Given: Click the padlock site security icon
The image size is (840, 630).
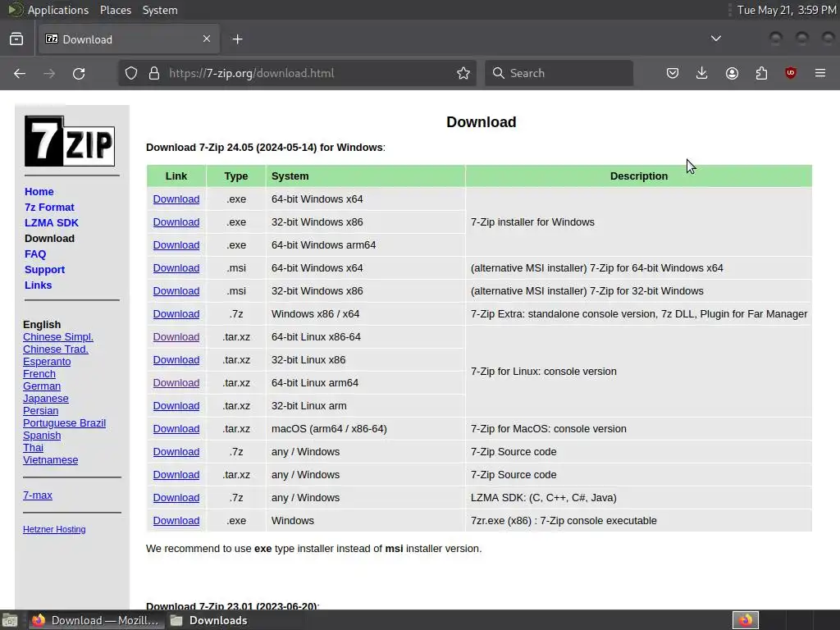Looking at the screenshot, I should (154, 73).
